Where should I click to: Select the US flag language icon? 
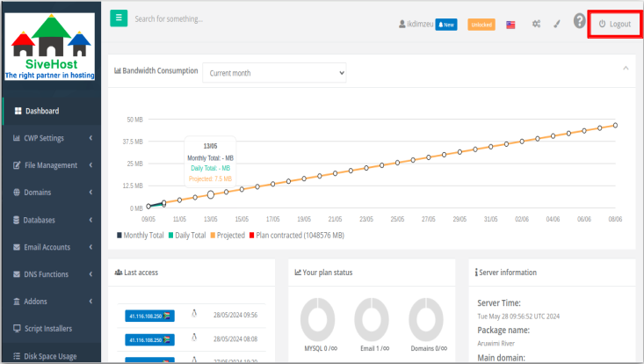pyautogui.click(x=510, y=25)
